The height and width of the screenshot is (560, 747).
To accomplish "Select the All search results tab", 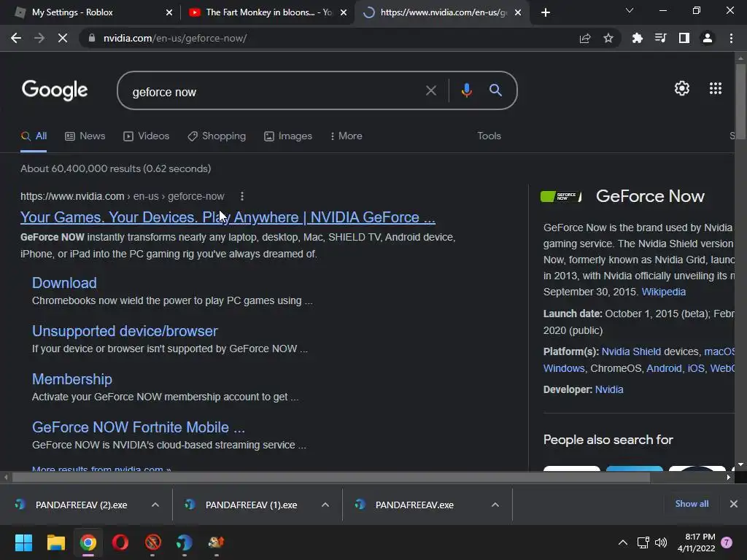I will [34, 136].
